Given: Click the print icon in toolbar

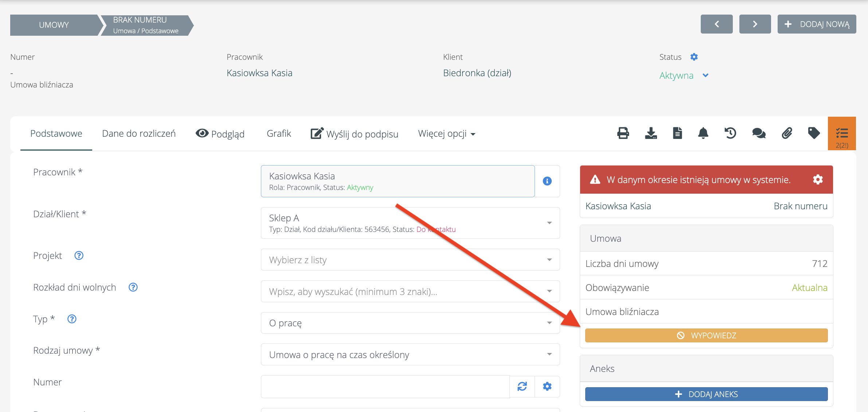Looking at the screenshot, I should [x=623, y=133].
